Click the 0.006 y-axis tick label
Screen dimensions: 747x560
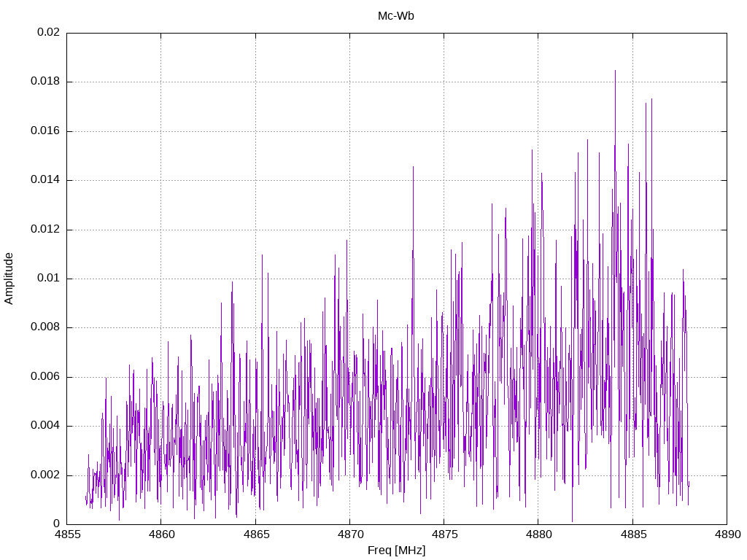(45, 377)
